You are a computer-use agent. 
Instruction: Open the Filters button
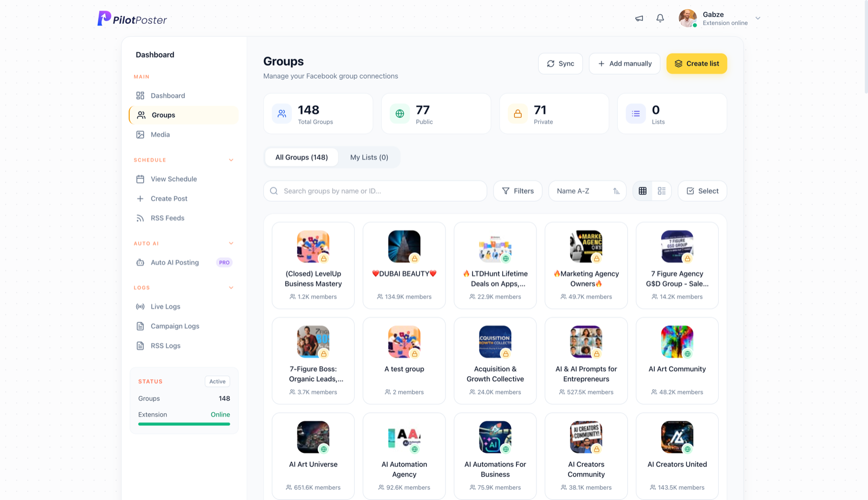(x=518, y=191)
